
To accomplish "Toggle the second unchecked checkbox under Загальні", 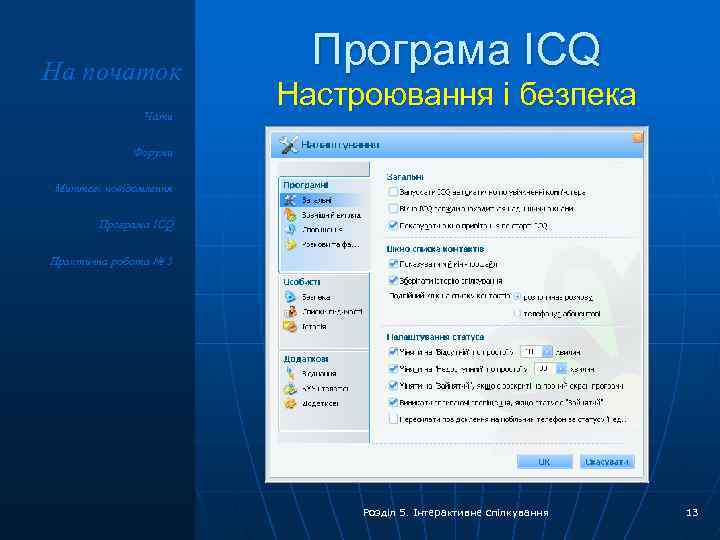I will click(x=393, y=208).
